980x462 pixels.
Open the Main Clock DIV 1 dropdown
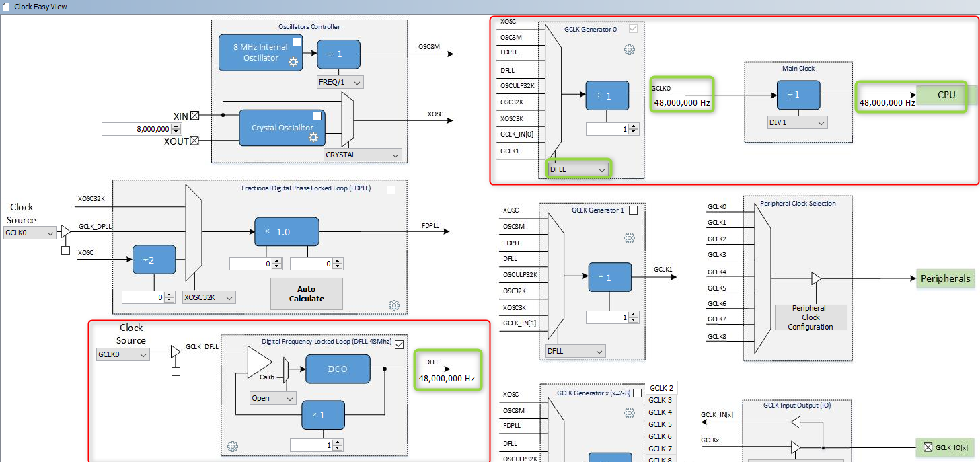[x=797, y=122]
